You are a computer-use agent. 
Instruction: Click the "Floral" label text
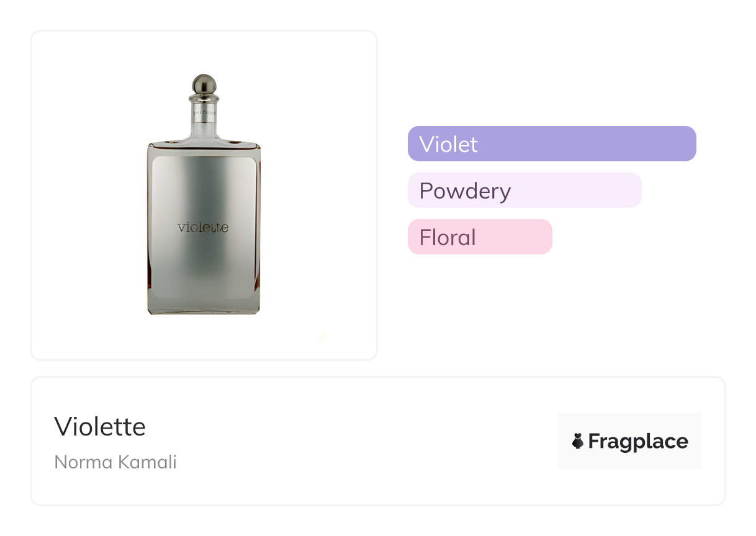pyautogui.click(x=448, y=237)
